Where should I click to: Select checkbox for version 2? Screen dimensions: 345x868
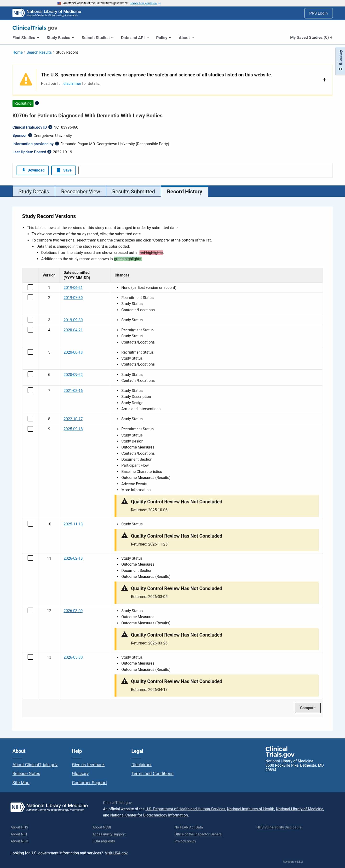[x=30, y=297]
